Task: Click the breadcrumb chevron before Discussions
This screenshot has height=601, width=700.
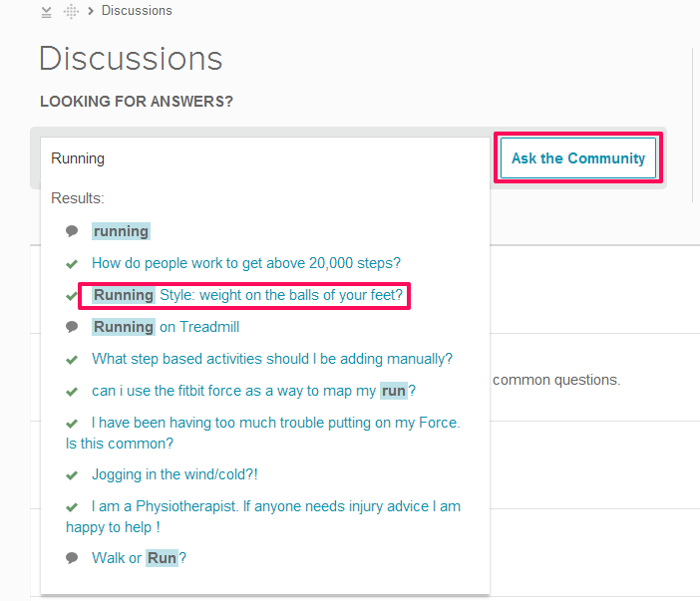Action: pos(91,11)
